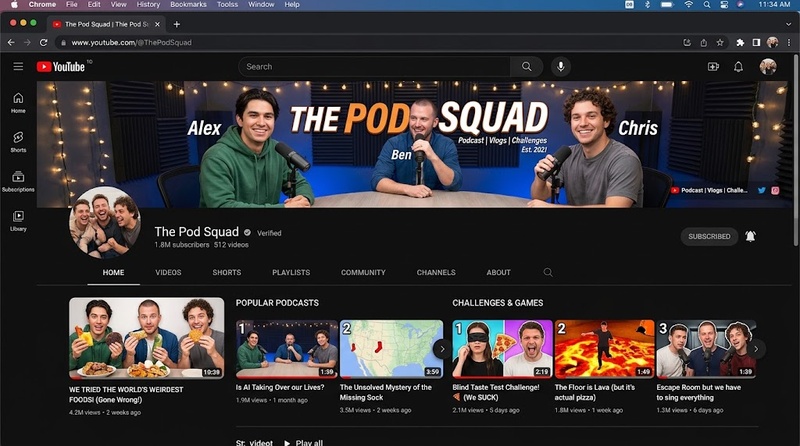The height and width of the screenshot is (446, 800).
Task: Close the Pod Squad browser tab
Action: pos(157,24)
